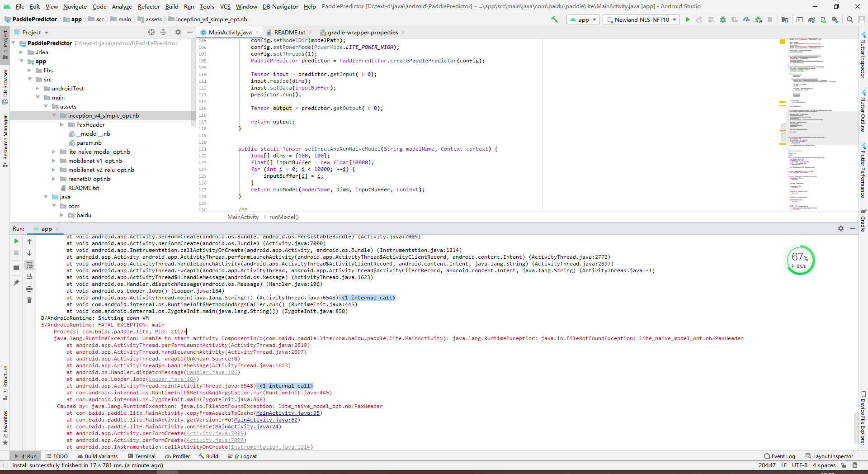The width and height of the screenshot is (868, 474).
Task: Open Search Everywhere magnifier icon
Action: coord(850,19)
